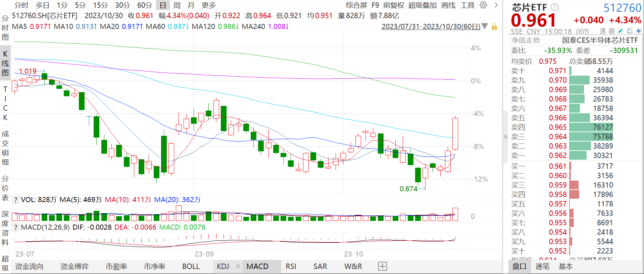Add to watchlist with plus icon
The height and width of the screenshot is (274, 644).
pyautogui.click(x=638, y=31)
